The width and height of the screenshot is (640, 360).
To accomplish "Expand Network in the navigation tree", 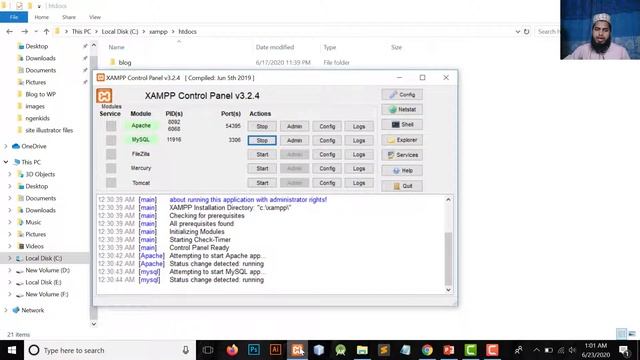I will coord(6,310).
